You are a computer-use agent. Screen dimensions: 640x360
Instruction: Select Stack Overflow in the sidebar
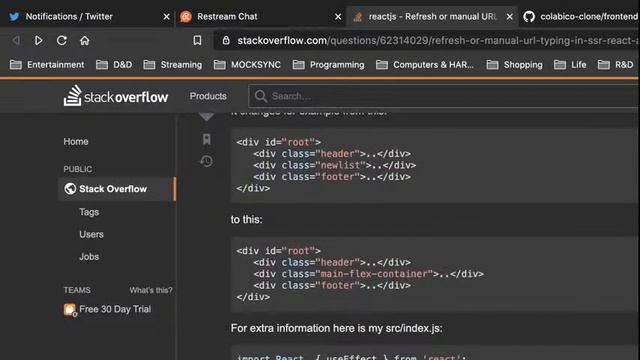coord(116,189)
